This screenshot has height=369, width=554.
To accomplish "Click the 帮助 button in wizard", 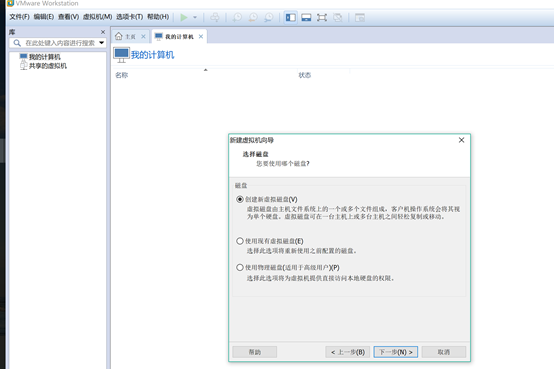I will coord(254,352).
